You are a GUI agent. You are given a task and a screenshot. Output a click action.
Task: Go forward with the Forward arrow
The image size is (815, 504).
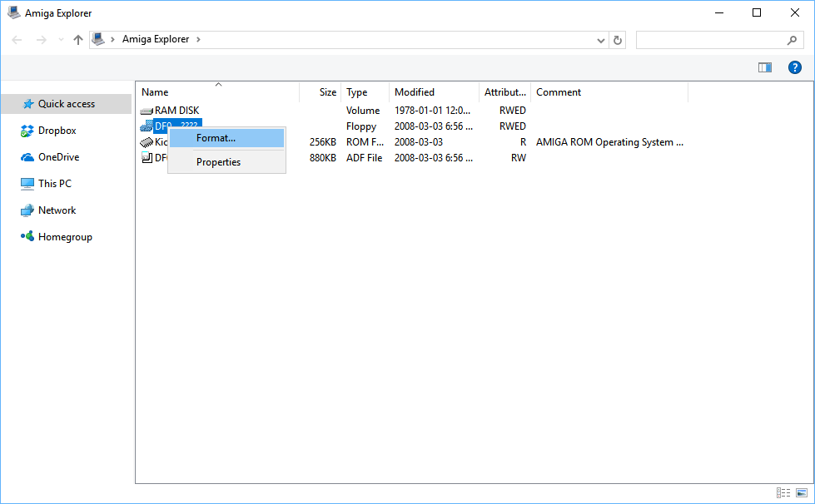pyautogui.click(x=42, y=40)
